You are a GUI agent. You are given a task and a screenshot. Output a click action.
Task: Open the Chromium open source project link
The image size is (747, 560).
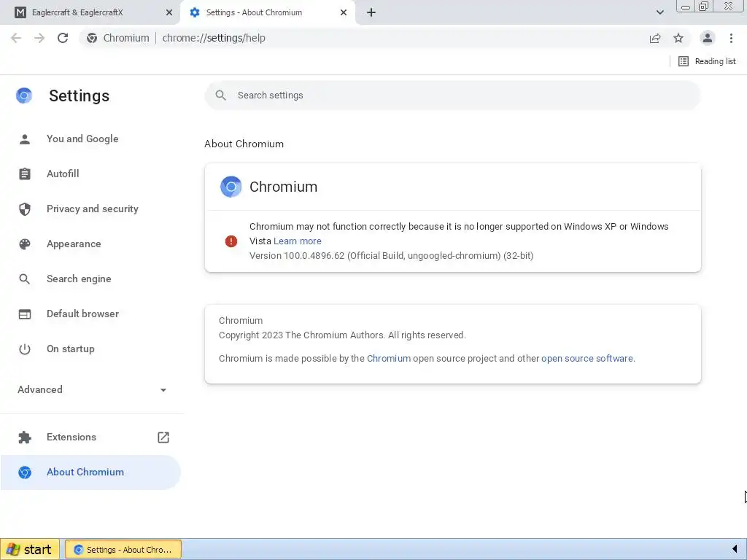coord(389,359)
